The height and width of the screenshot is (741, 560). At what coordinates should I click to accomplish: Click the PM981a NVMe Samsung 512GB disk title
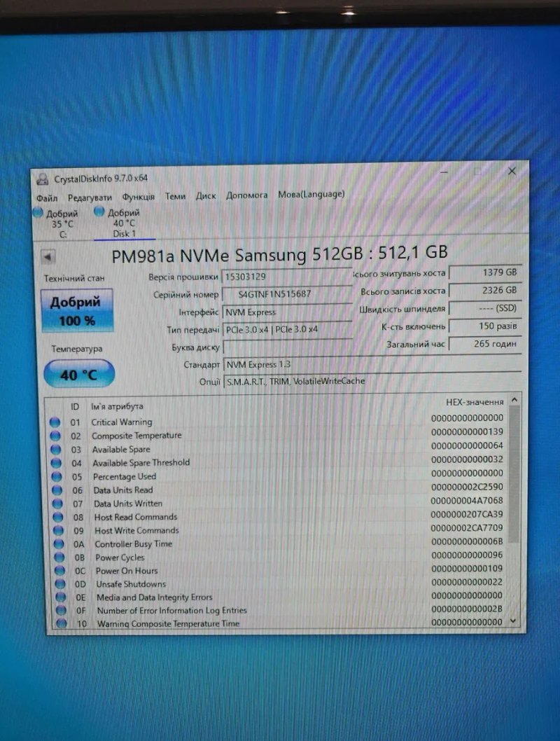tap(279, 254)
